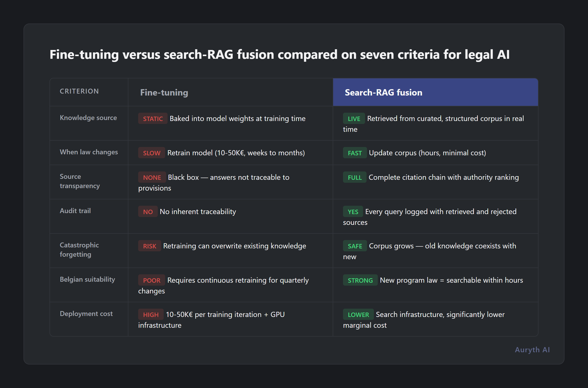Click the HIGH badge in Deployment cost row
The height and width of the screenshot is (388, 588).
click(151, 315)
